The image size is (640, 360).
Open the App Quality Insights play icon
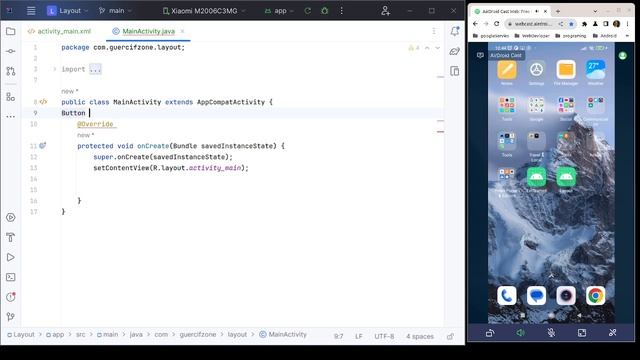pyautogui.click(x=11, y=218)
